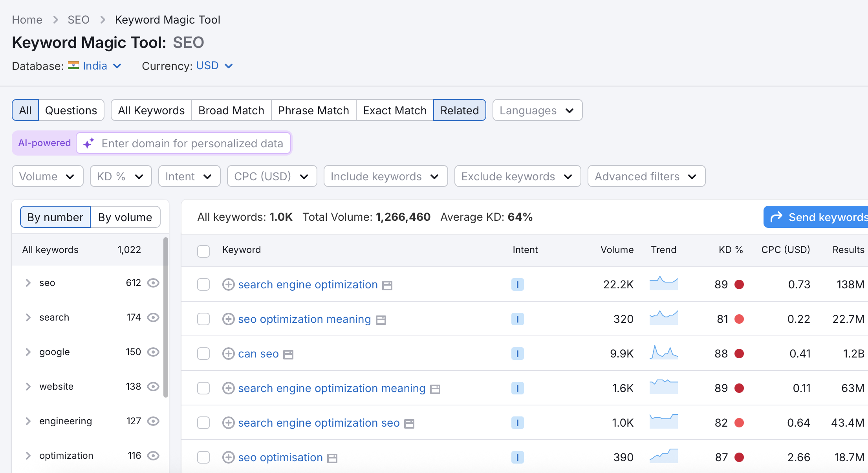Check the 'search engine optimization' row checkbox

[203, 284]
